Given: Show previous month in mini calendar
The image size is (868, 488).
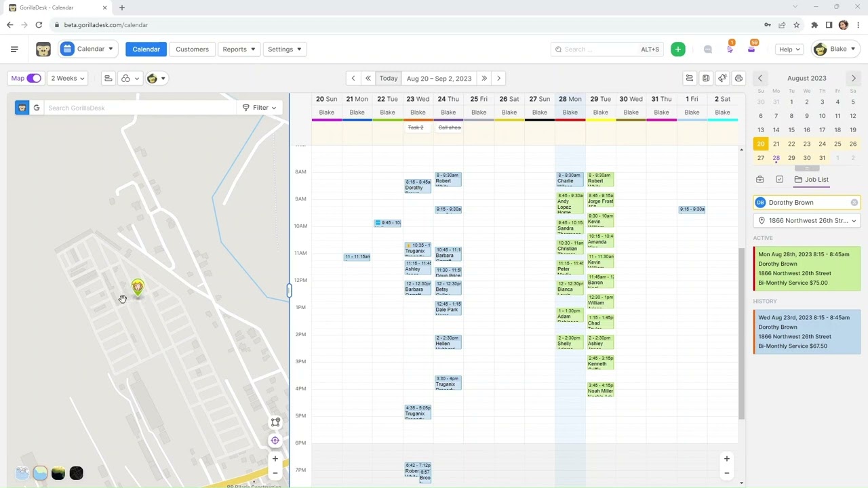Looking at the screenshot, I should pos(760,78).
